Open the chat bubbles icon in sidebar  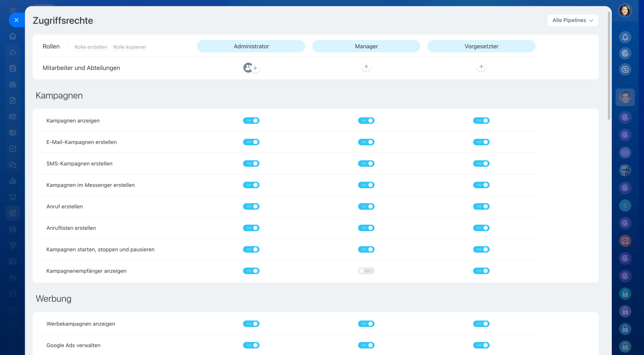13,165
